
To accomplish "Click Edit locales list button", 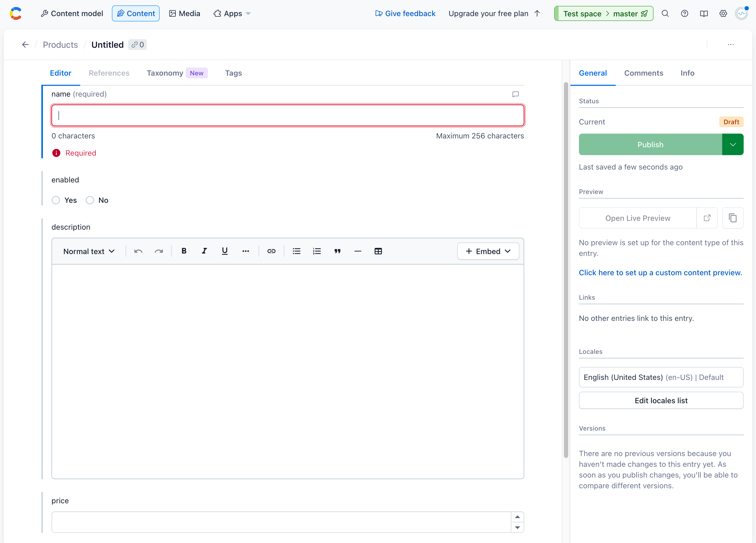I will [661, 400].
